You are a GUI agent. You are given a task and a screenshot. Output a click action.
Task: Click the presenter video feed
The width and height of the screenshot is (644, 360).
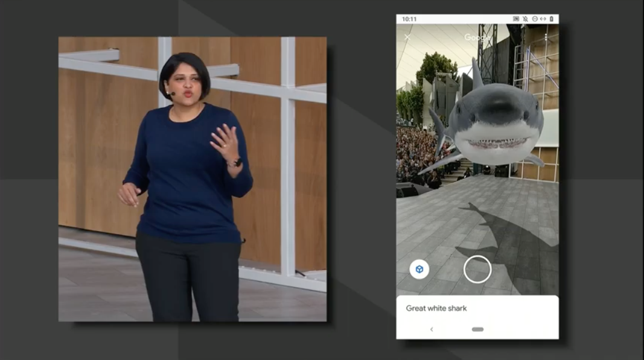193,179
